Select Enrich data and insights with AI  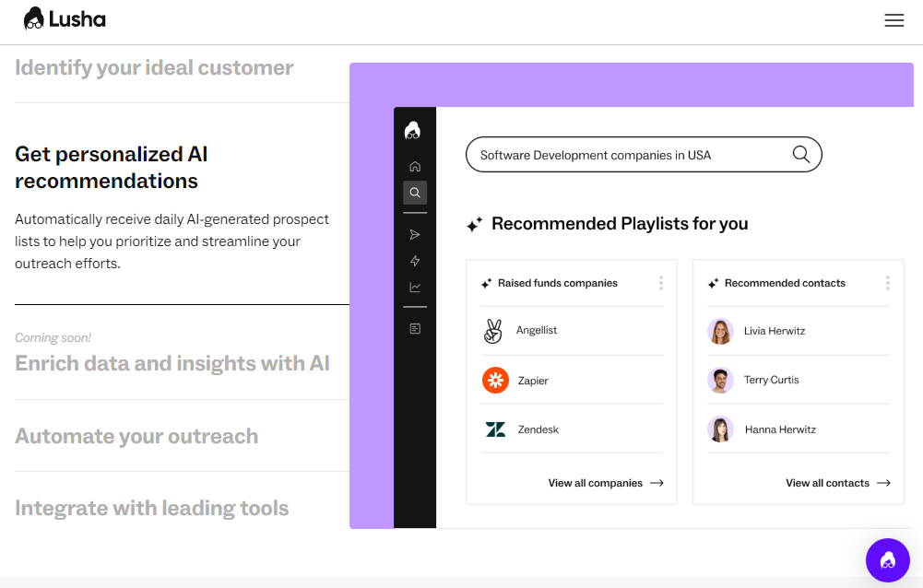point(172,363)
